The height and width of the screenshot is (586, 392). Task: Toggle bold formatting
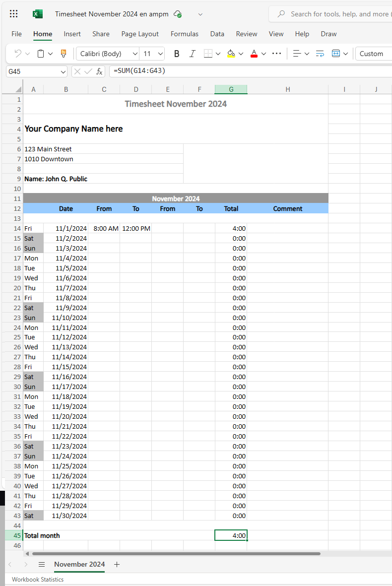[177, 54]
